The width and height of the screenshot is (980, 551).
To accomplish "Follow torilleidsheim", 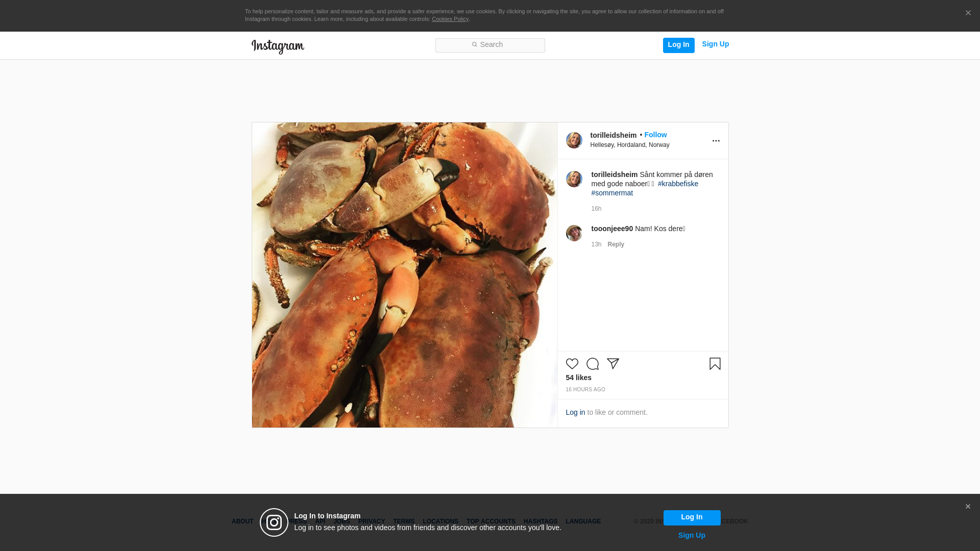I will tap(655, 135).
